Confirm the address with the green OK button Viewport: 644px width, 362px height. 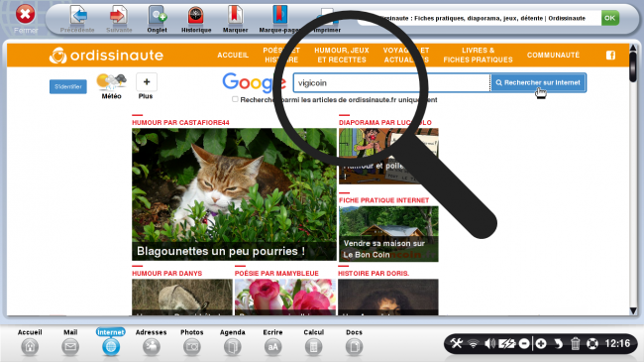pyautogui.click(x=610, y=18)
